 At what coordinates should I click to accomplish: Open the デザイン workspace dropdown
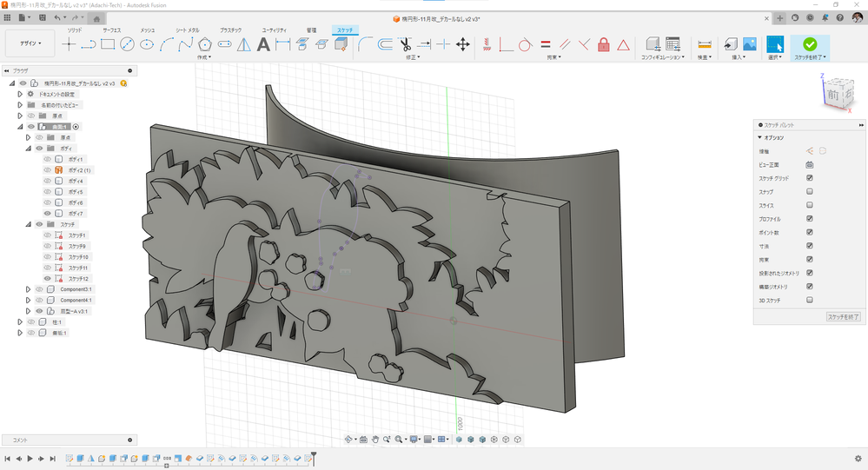coord(30,43)
